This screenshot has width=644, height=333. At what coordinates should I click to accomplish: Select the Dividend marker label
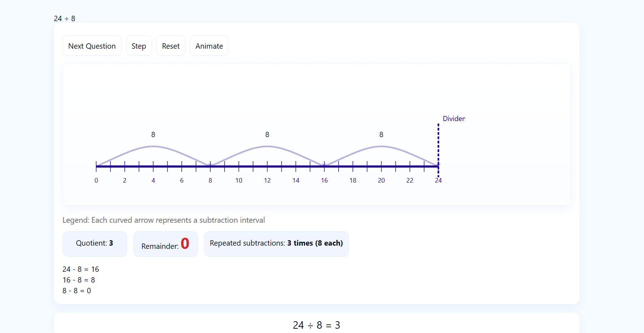(x=453, y=119)
